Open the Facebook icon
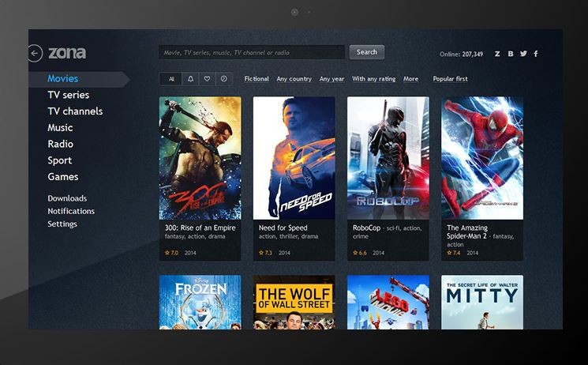Image resolution: width=588 pixels, height=365 pixels. pos(536,54)
